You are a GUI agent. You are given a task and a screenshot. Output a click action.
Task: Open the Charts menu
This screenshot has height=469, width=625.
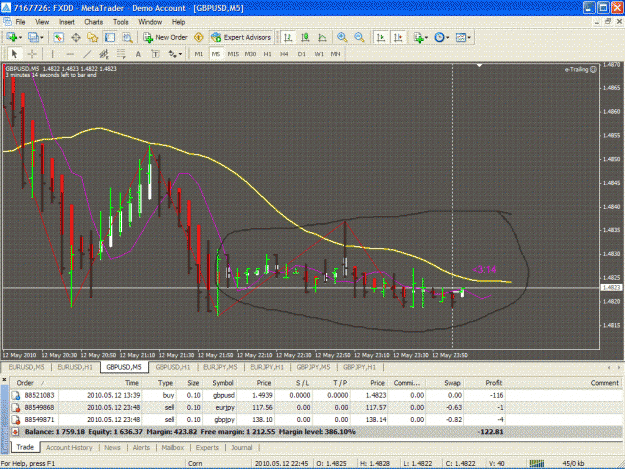coord(94,22)
